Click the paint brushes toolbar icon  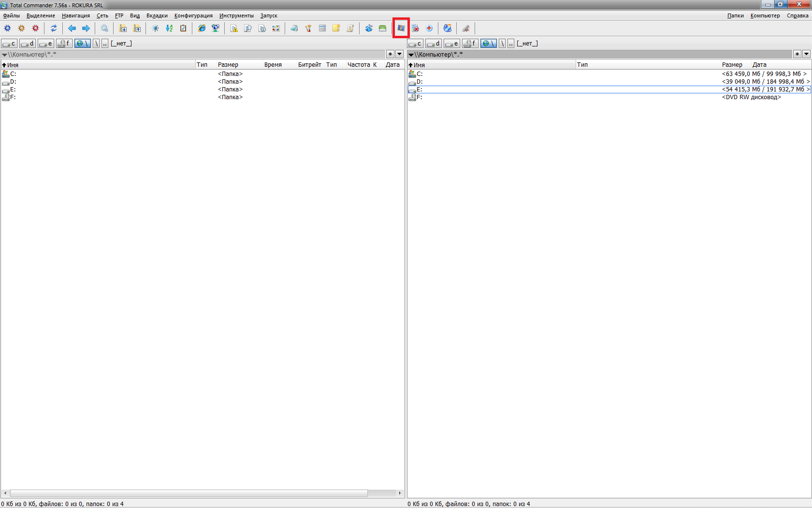click(308, 29)
